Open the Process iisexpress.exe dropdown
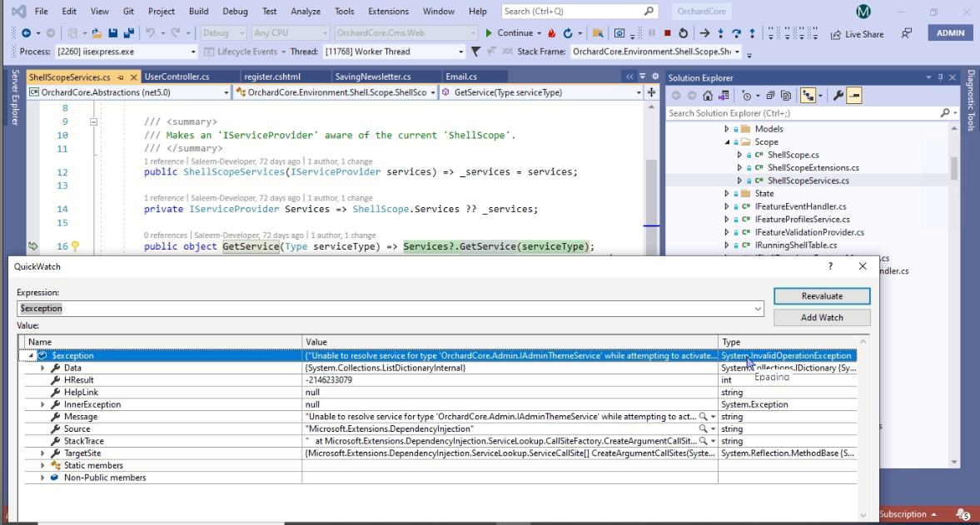980x525 pixels. pyautogui.click(x=193, y=52)
